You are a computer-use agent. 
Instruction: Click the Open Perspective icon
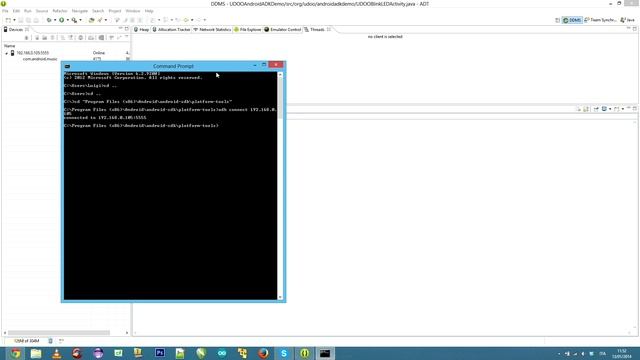[557, 20]
